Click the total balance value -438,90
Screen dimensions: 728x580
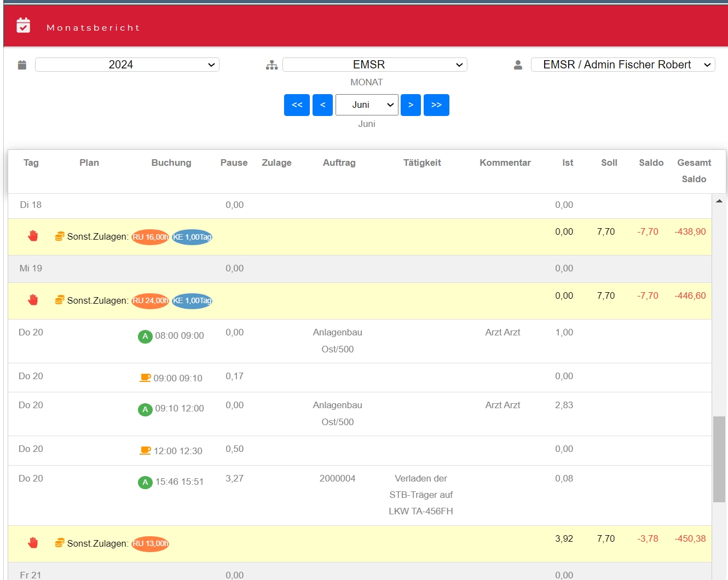coord(690,231)
